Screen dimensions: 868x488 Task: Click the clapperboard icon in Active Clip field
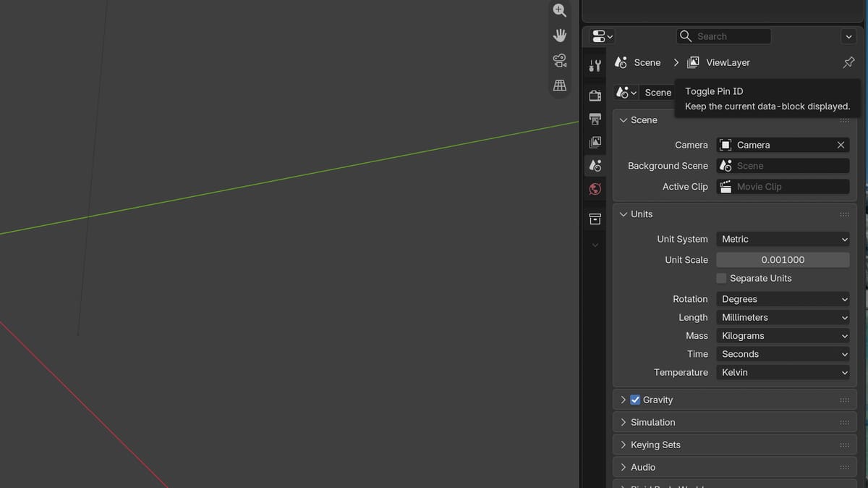coord(726,187)
